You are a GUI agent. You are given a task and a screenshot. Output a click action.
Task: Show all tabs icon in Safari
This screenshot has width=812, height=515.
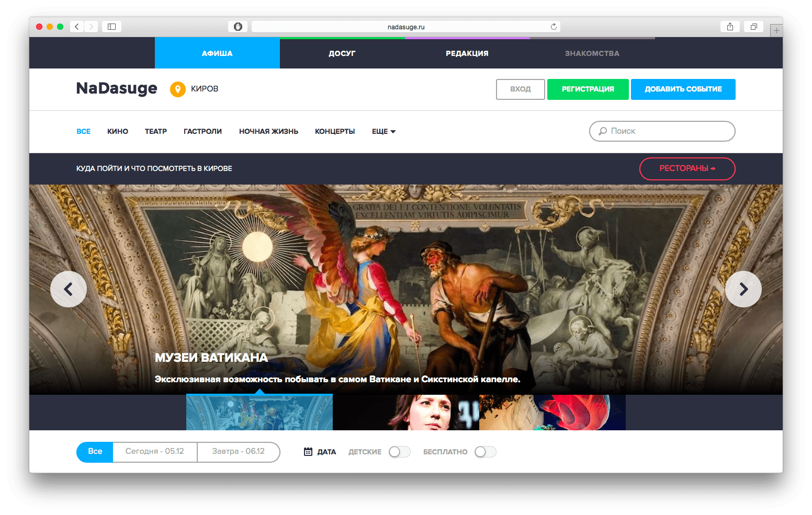coord(753,27)
